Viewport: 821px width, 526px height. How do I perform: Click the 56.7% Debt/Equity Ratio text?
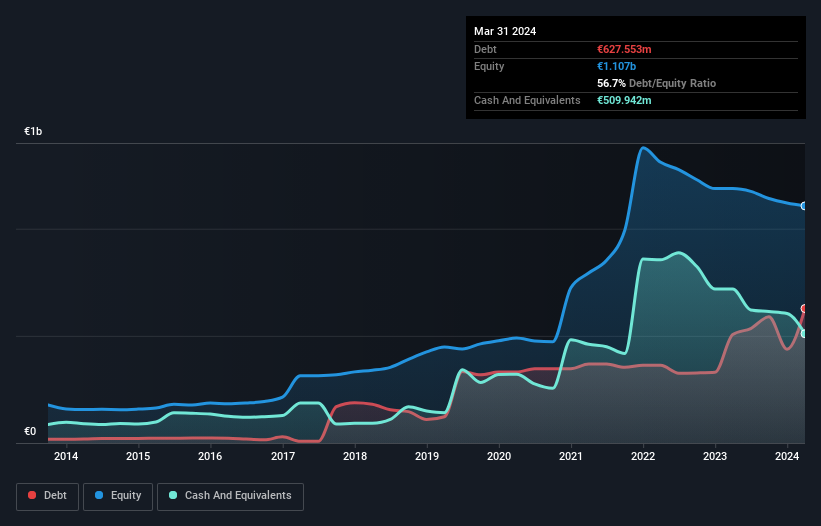click(x=657, y=83)
